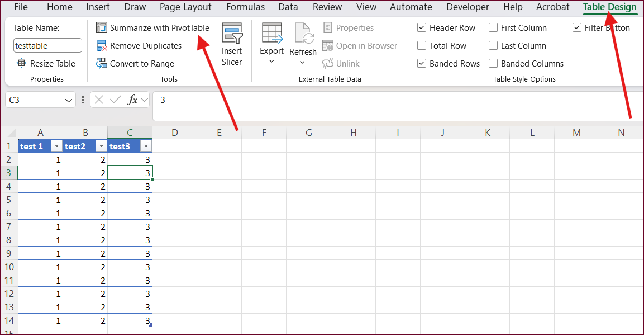Click the Page Layout tab
The height and width of the screenshot is (335, 644).
pyautogui.click(x=185, y=7)
